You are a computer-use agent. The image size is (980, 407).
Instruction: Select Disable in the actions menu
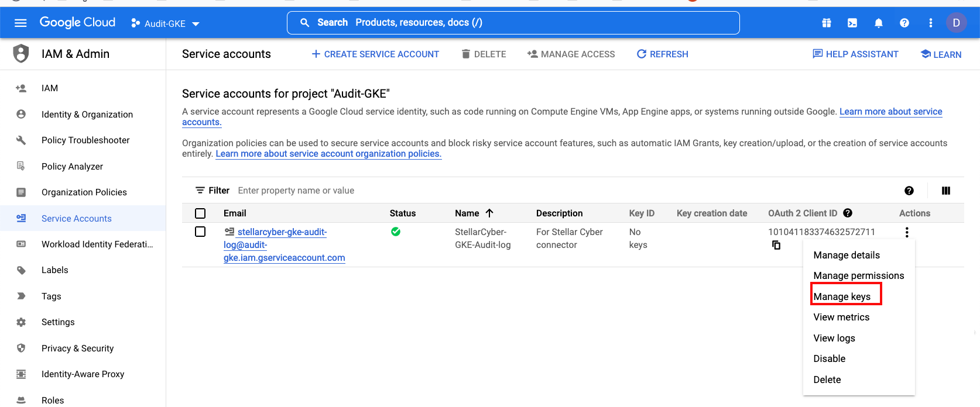pyautogui.click(x=829, y=358)
